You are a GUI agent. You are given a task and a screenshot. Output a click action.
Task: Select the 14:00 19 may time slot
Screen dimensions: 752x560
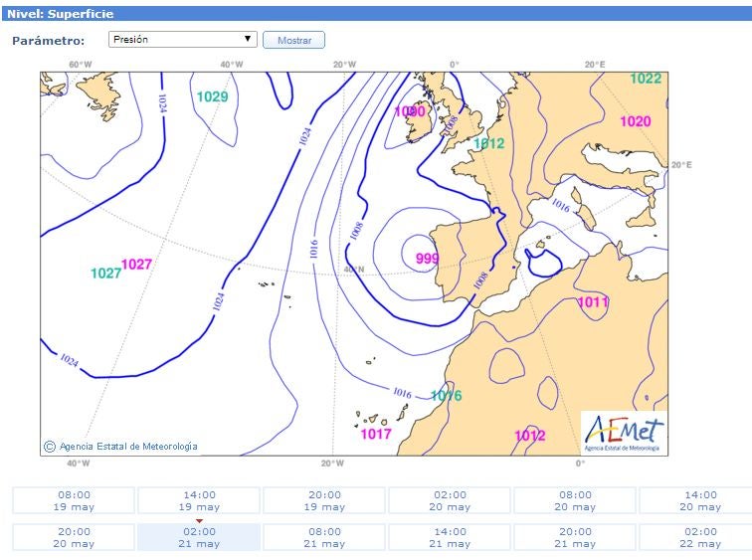pos(199,500)
